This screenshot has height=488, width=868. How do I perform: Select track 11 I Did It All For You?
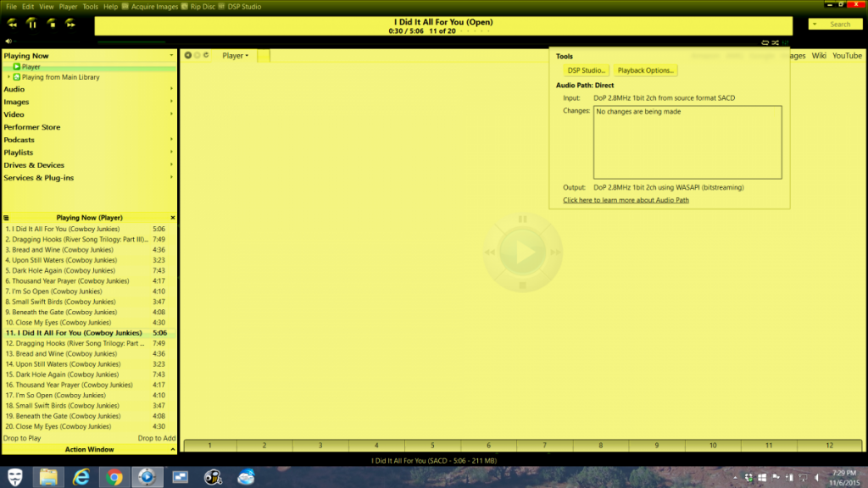click(89, 333)
